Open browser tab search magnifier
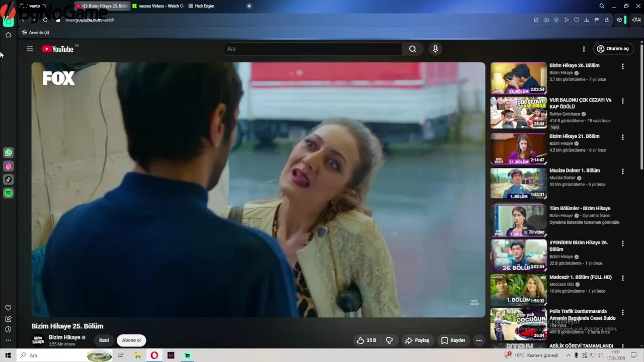644x362 pixels. (x=602, y=6)
